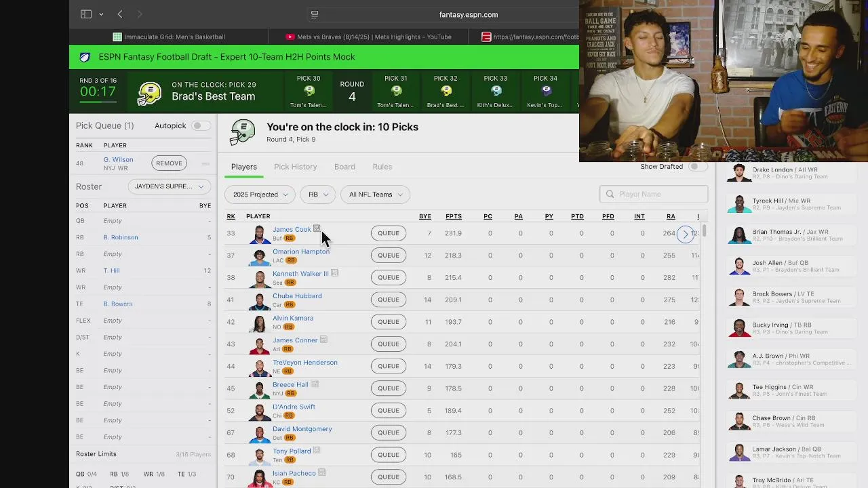
Task: Open James Conner news note icon
Action: click(323, 340)
